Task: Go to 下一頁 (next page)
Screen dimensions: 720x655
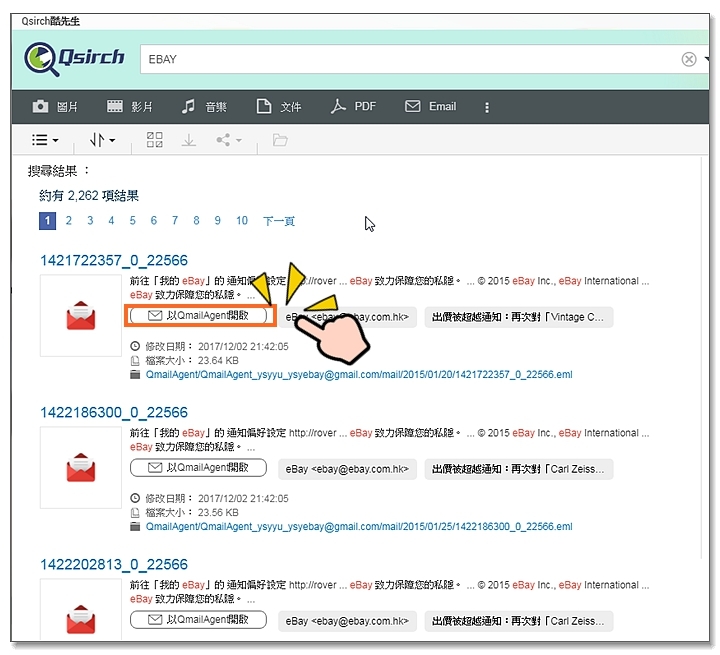Action: 279,221
